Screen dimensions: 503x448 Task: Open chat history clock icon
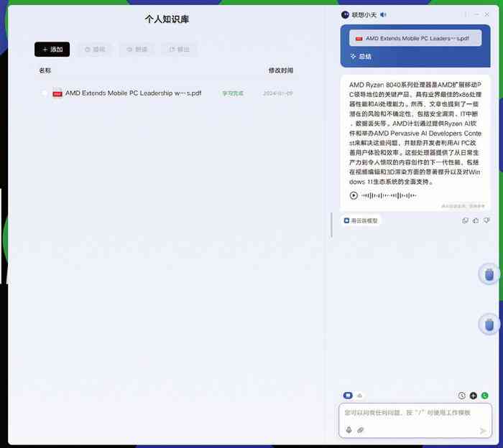[x=461, y=396]
